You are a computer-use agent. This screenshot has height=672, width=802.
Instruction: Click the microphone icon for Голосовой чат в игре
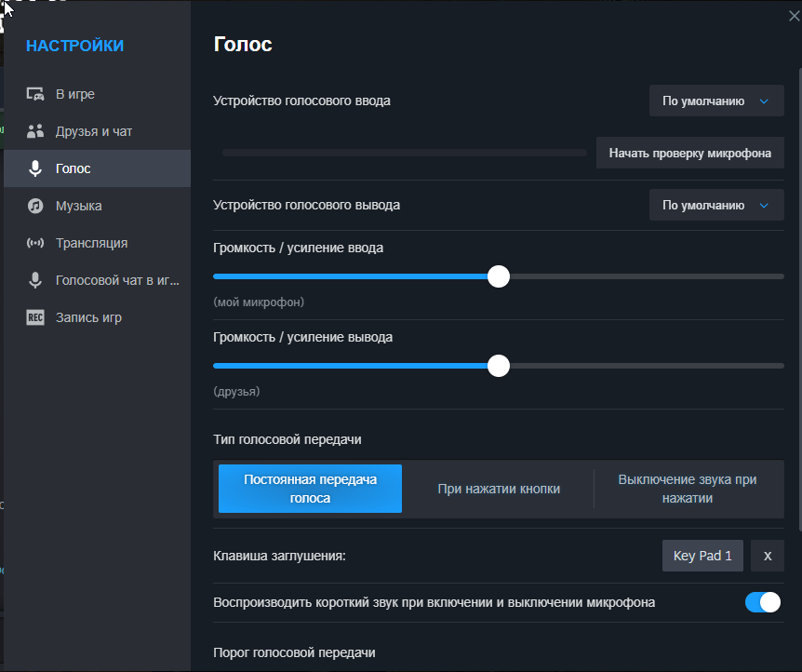[x=35, y=280]
